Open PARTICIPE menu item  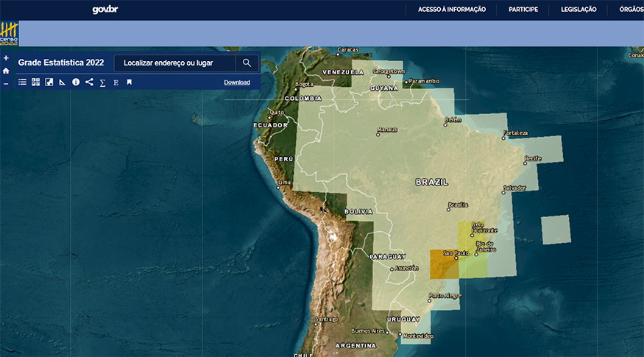point(523,10)
